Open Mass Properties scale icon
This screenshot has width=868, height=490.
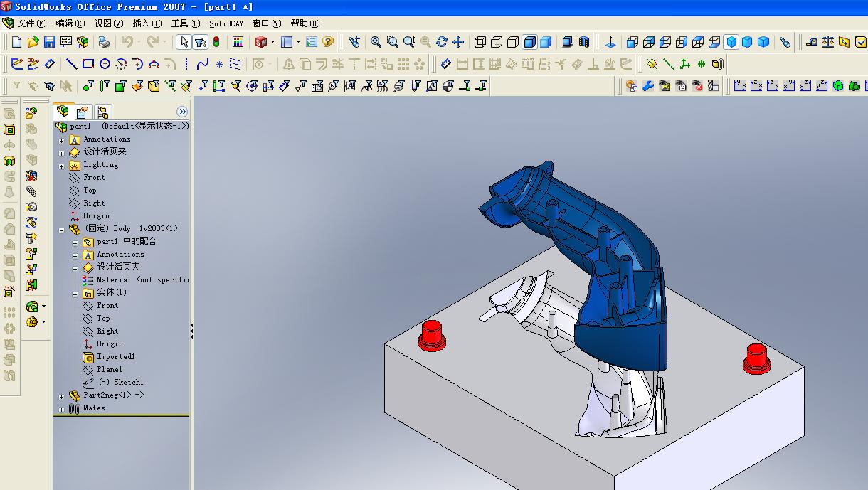tap(827, 42)
